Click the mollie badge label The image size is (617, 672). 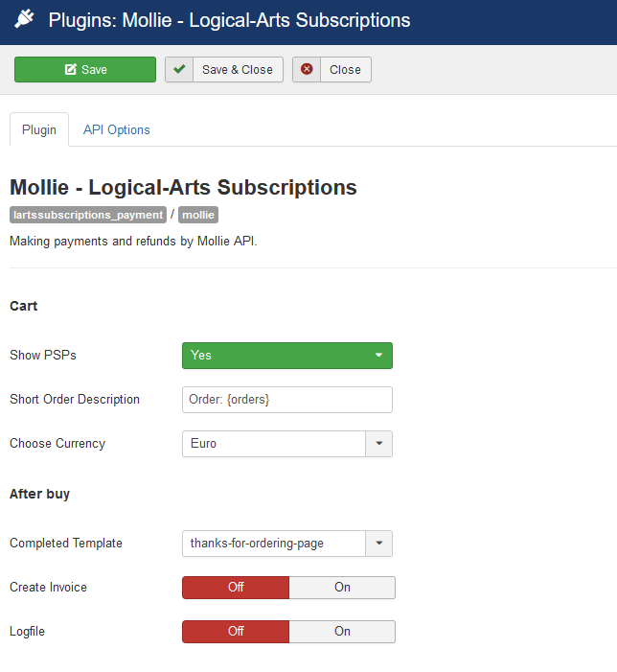pos(198,215)
